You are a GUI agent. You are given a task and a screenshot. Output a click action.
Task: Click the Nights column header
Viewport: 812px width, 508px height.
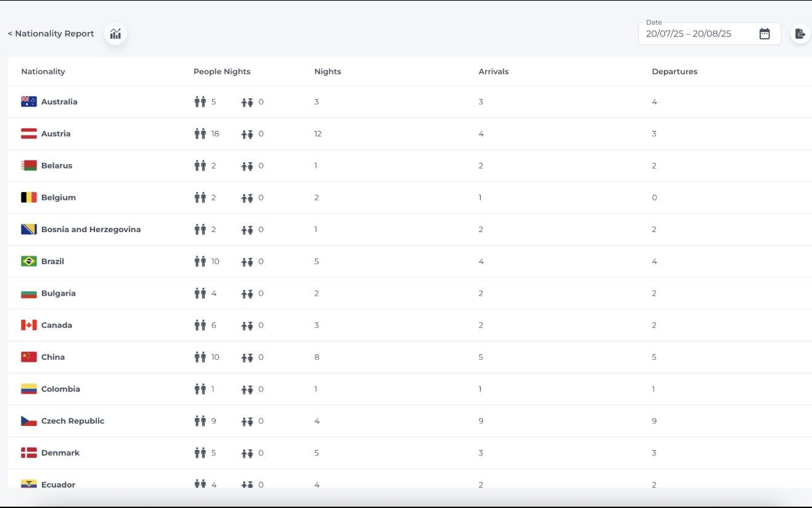[328, 72]
